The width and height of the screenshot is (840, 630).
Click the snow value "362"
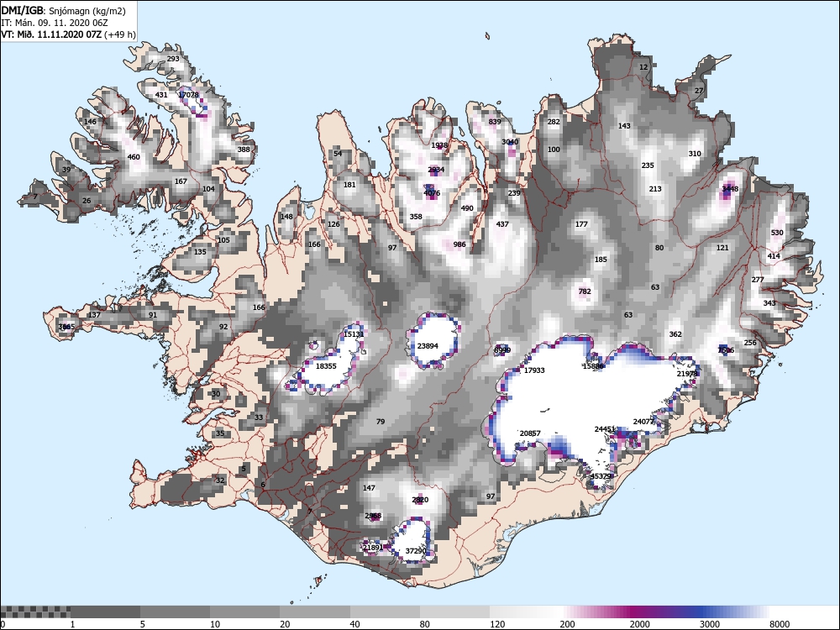point(675,334)
